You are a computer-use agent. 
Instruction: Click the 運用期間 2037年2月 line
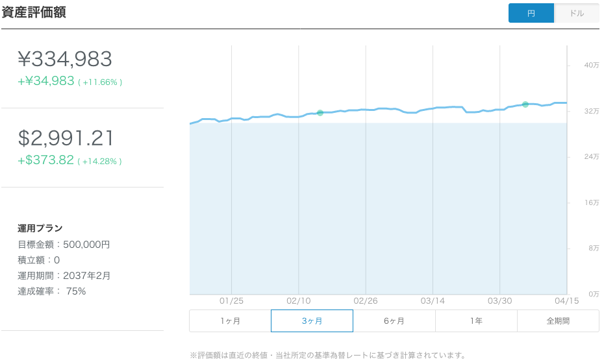[x=64, y=276]
